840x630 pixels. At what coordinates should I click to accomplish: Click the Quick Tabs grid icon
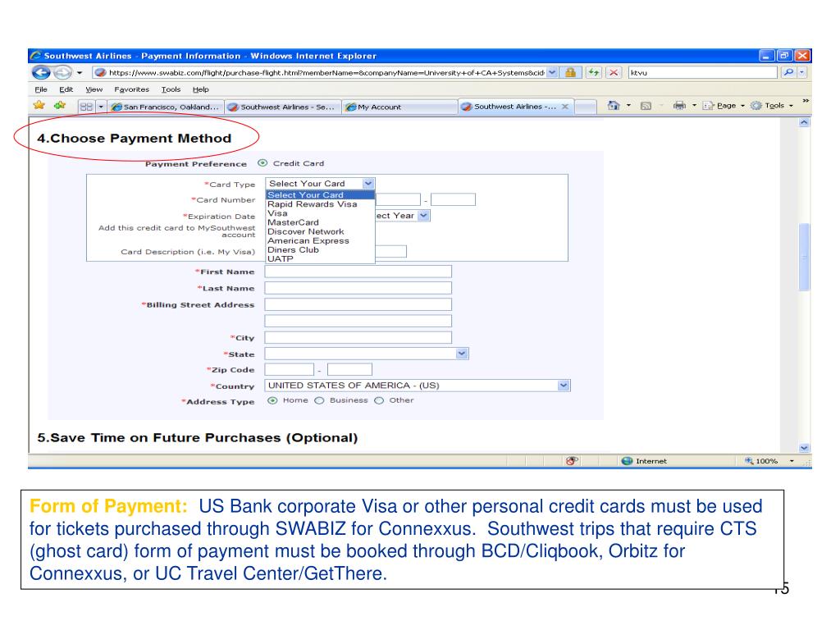pyautogui.click(x=86, y=107)
